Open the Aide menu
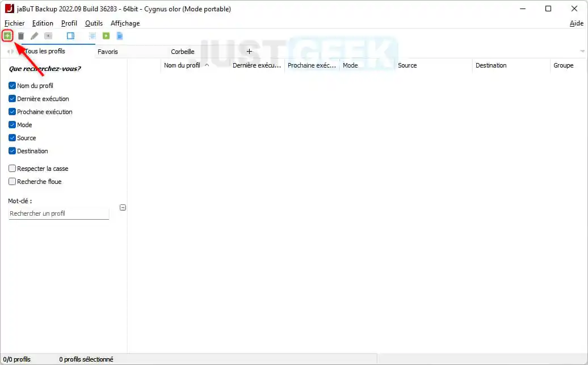The width and height of the screenshot is (588, 365). pyautogui.click(x=577, y=23)
